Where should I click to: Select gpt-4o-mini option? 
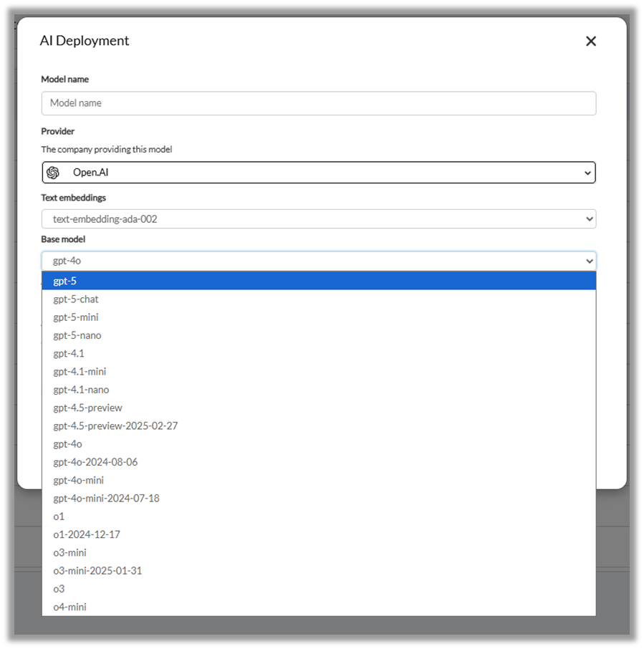point(319,480)
